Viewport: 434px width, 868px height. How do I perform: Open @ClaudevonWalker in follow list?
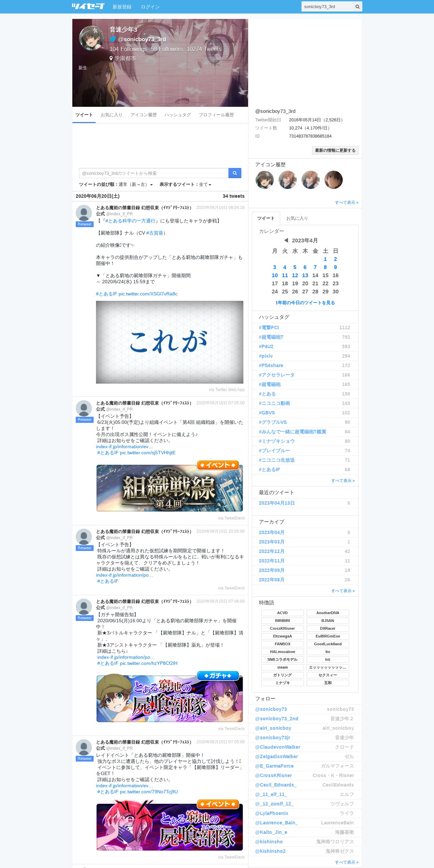click(x=278, y=747)
